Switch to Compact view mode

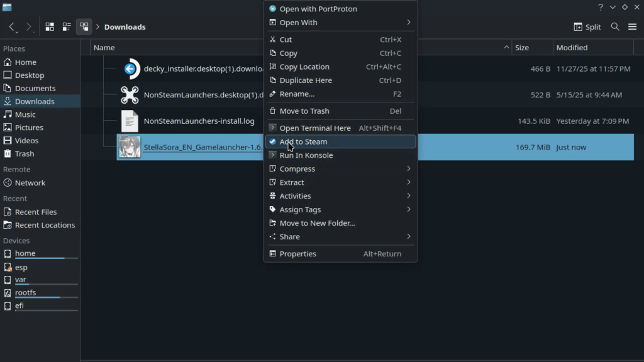coord(67,27)
